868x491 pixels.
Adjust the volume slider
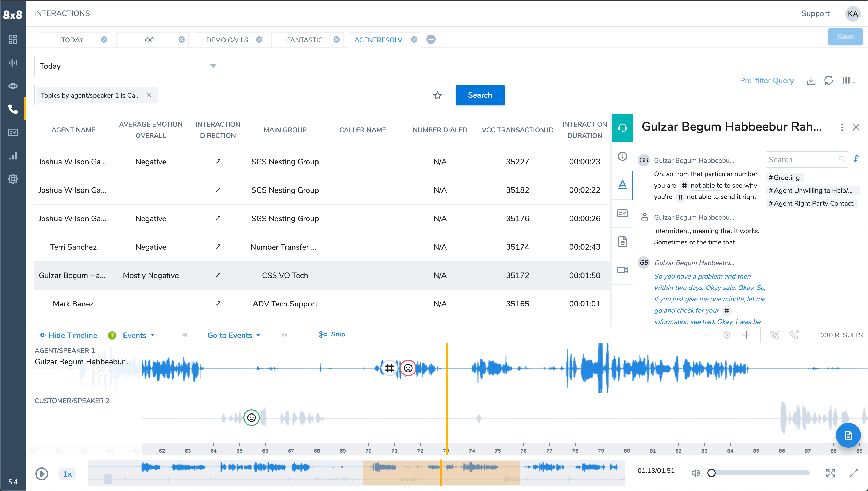point(760,473)
